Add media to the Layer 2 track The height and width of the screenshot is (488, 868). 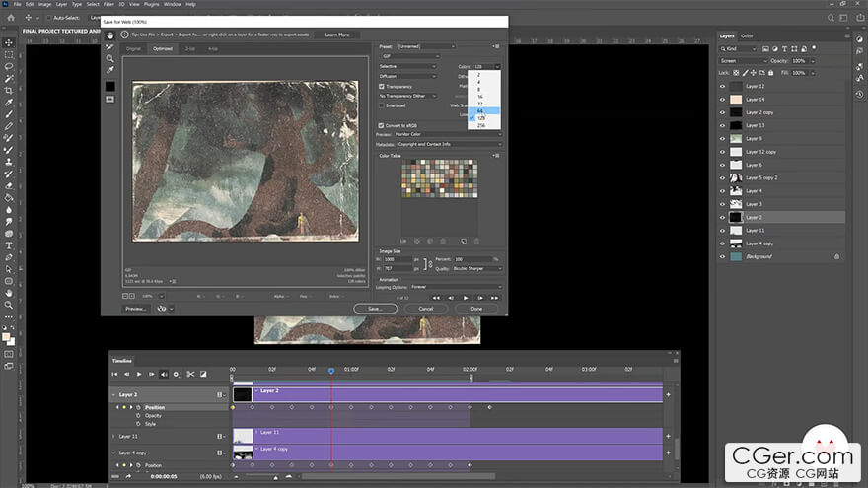[x=668, y=394]
